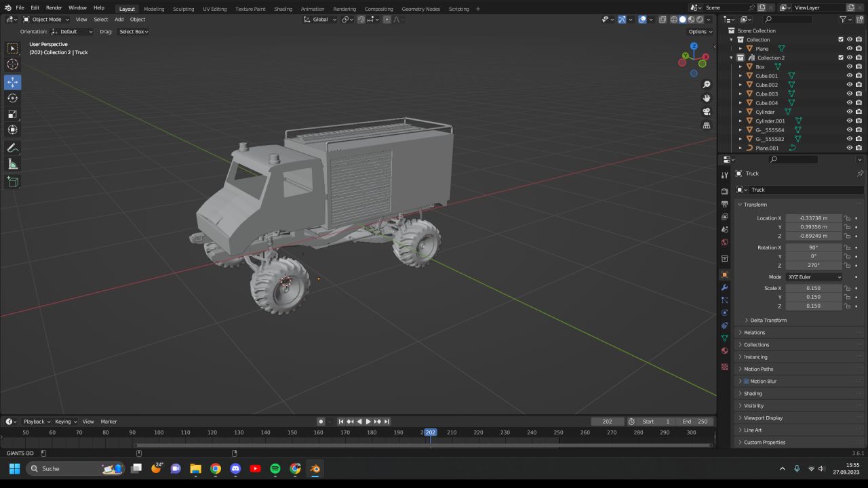Viewport: 868px width, 488px height.
Task: Click the blue frame 202 playhead marker
Action: click(x=430, y=432)
